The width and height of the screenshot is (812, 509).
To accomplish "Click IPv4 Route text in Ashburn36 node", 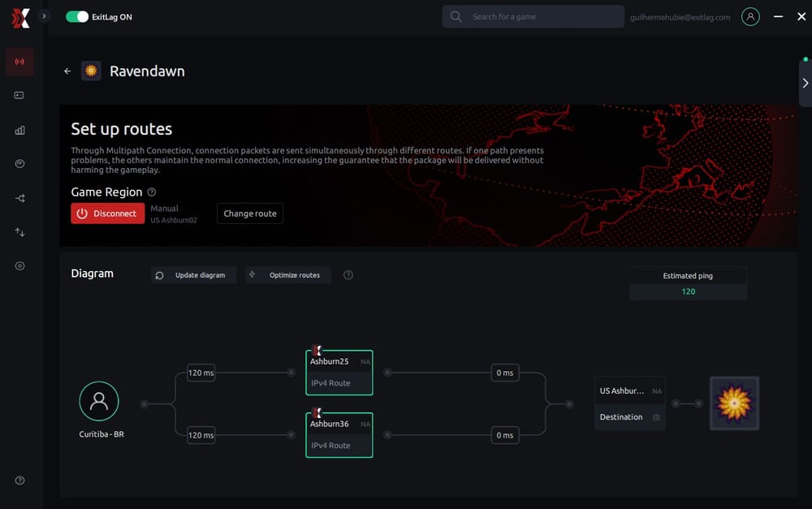I will [330, 446].
